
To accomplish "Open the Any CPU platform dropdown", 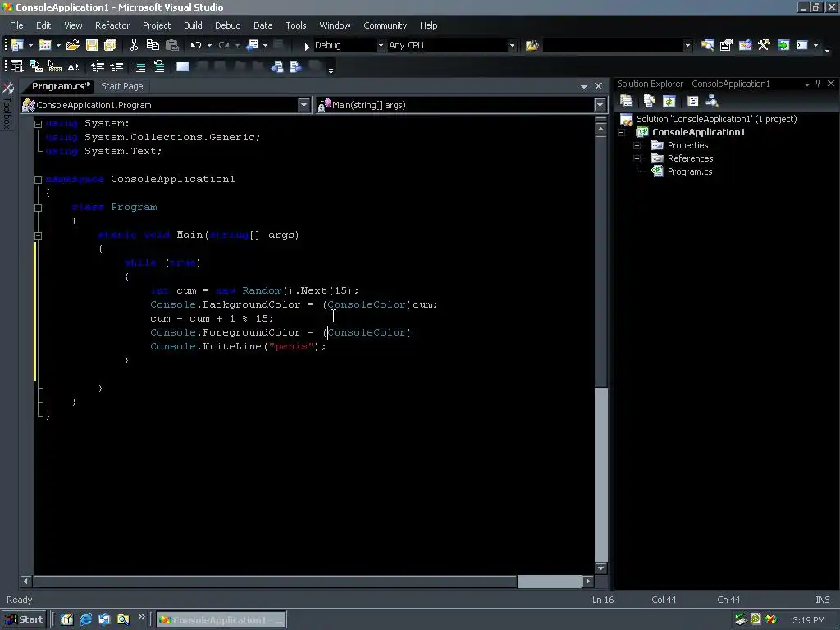I will (512, 46).
